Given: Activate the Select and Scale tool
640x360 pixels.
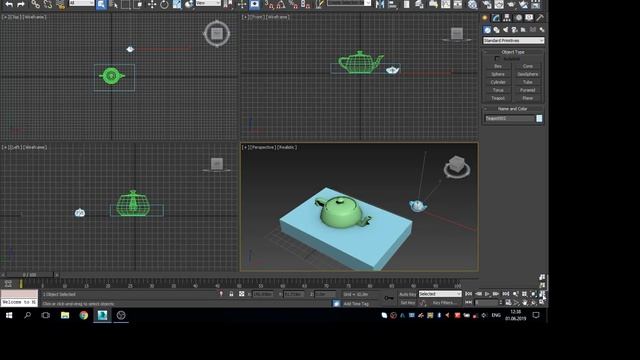Looking at the screenshot, I should point(177,4).
